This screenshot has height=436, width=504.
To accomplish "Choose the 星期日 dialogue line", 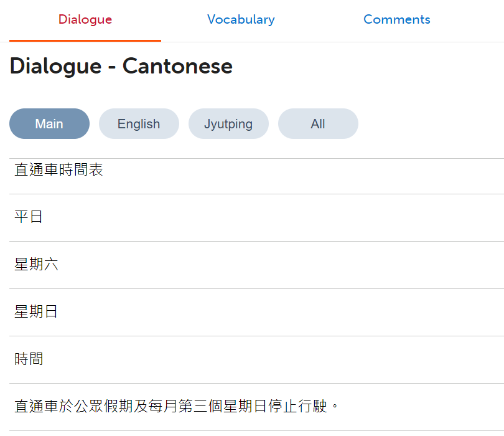I will click(36, 312).
